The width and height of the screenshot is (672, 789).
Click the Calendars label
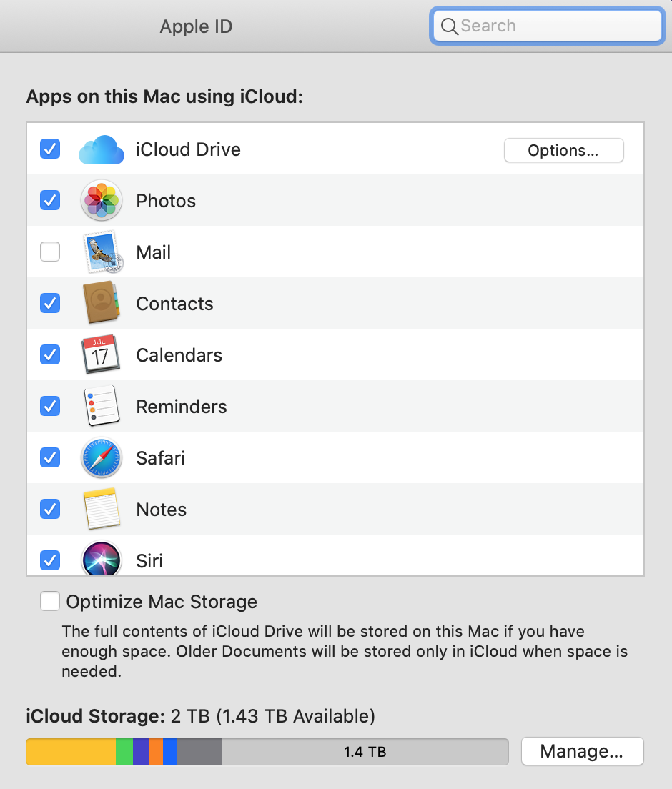[179, 354]
